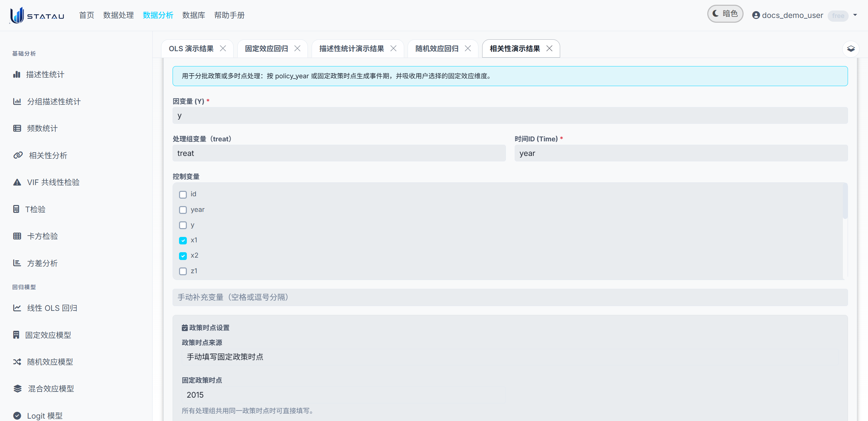Click the 混合效应模型 layers icon
The image size is (868, 421).
pyautogui.click(x=17, y=388)
